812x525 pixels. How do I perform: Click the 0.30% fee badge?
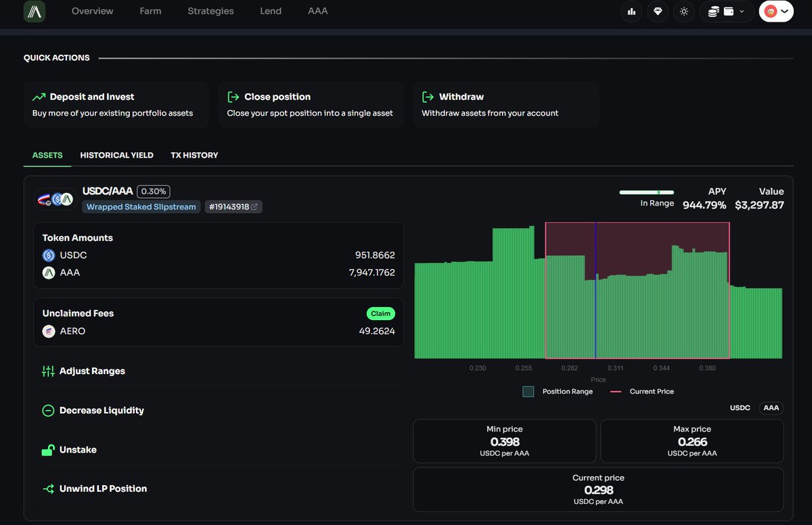pyautogui.click(x=154, y=191)
